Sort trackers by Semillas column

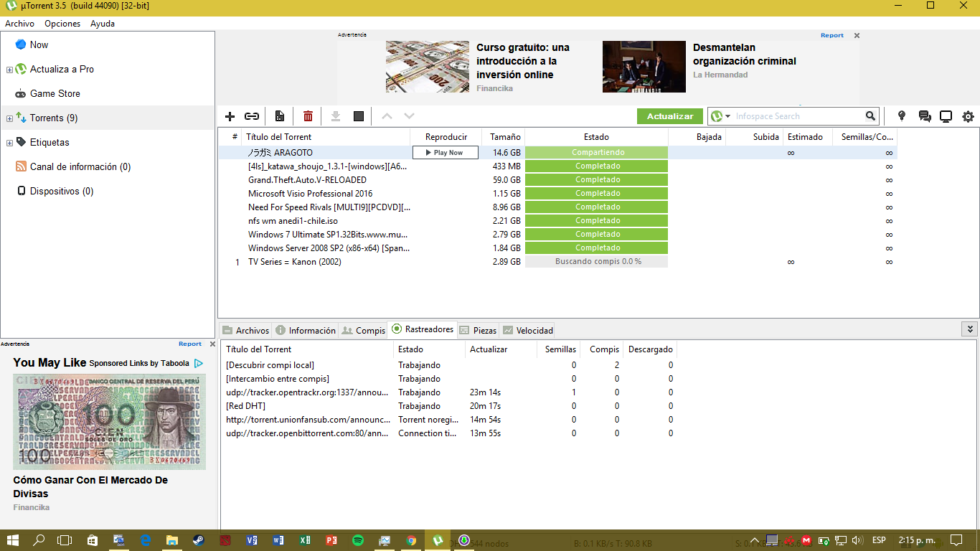[560, 349]
